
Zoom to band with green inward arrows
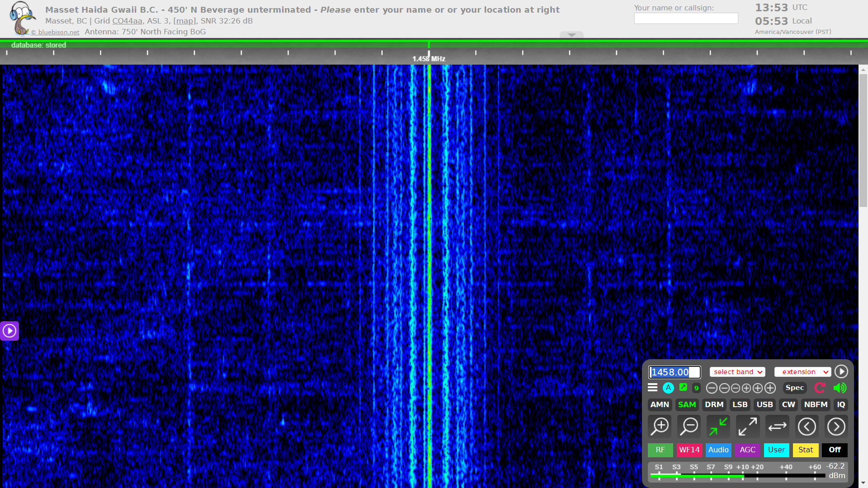tap(718, 426)
